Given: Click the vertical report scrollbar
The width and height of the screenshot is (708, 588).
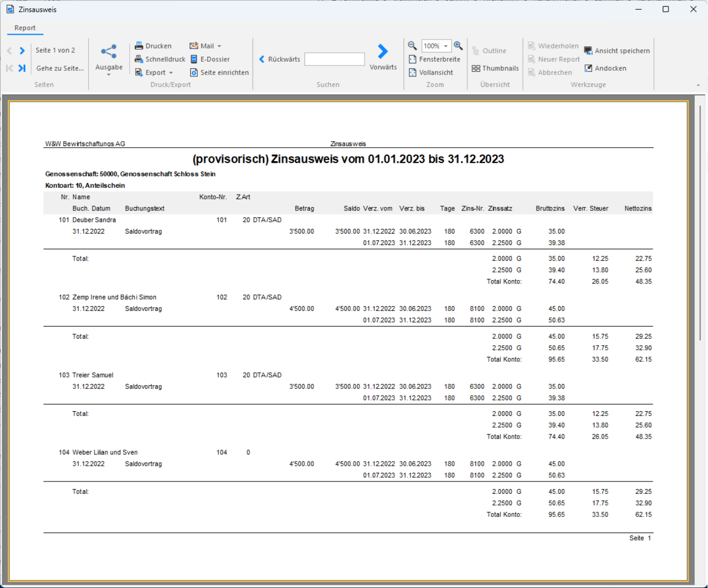Looking at the screenshot, I should tap(700, 223).
